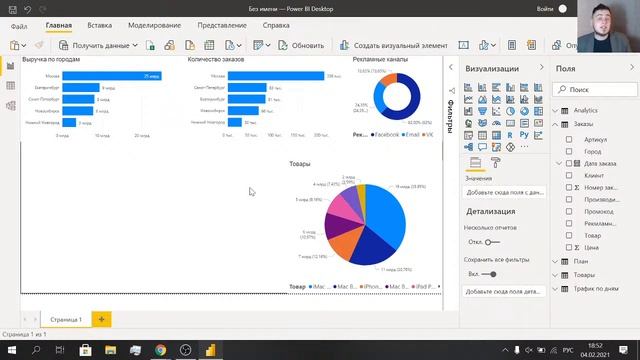Click the drillthrough fields drop area

tap(505, 291)
